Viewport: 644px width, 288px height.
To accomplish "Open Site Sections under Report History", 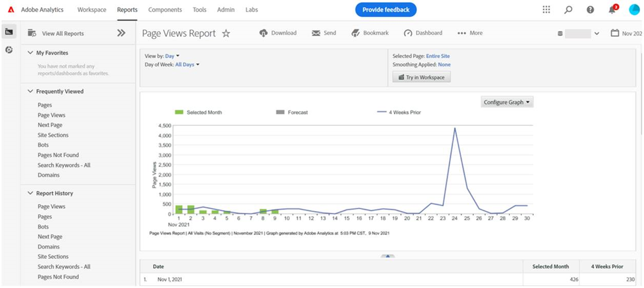I will click(x=53, y=257).
